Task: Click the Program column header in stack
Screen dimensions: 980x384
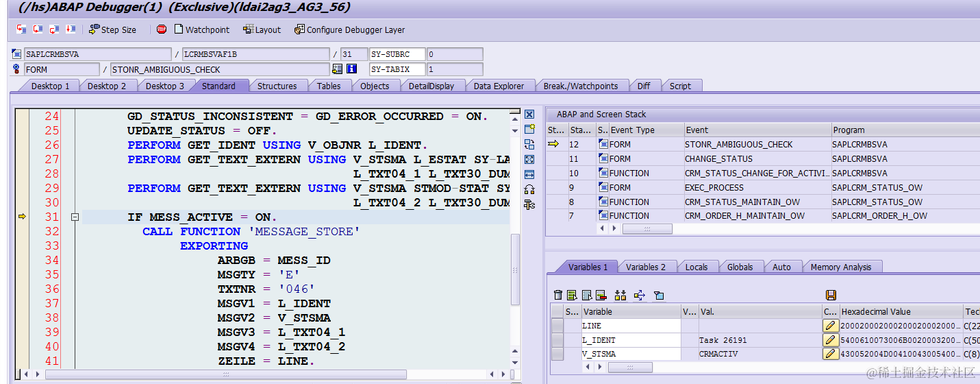Action: (905, 130)
